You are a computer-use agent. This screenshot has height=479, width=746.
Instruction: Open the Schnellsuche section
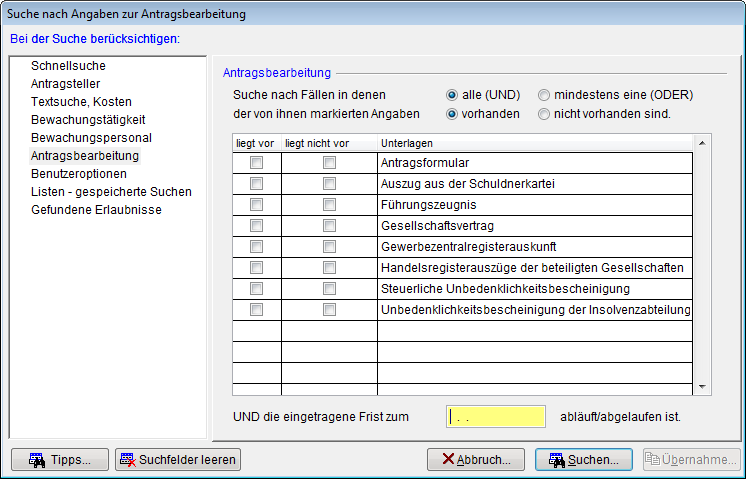[x=68, y=66]
